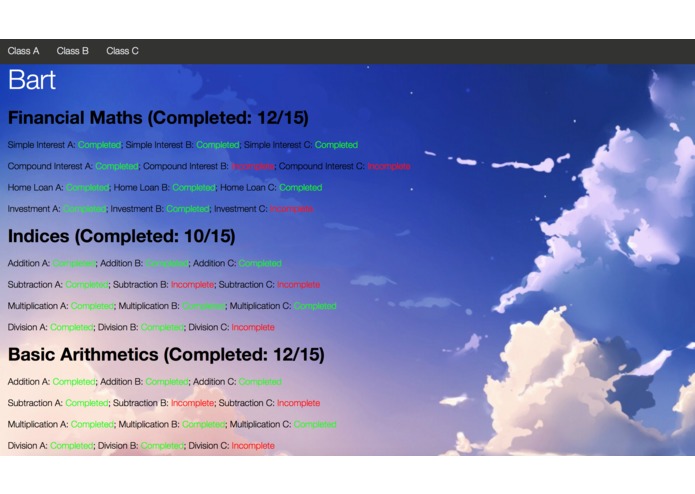Click the Basic Arithmetics (Completed: 12/15) heading
Screen dimensions: 695x494
[166, 354]
